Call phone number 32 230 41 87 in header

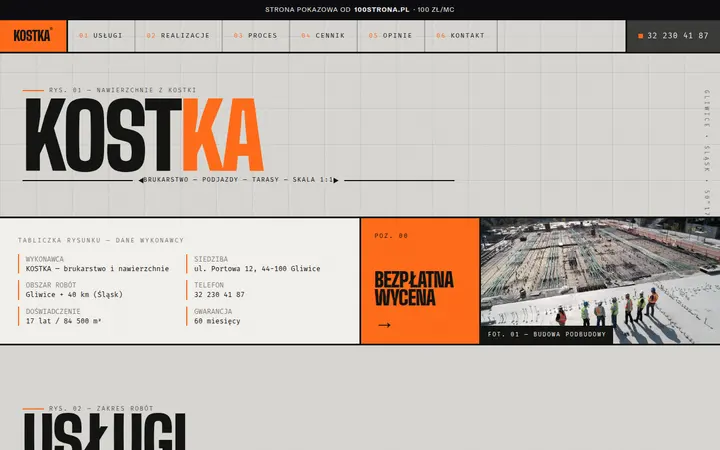click(673, 36)
